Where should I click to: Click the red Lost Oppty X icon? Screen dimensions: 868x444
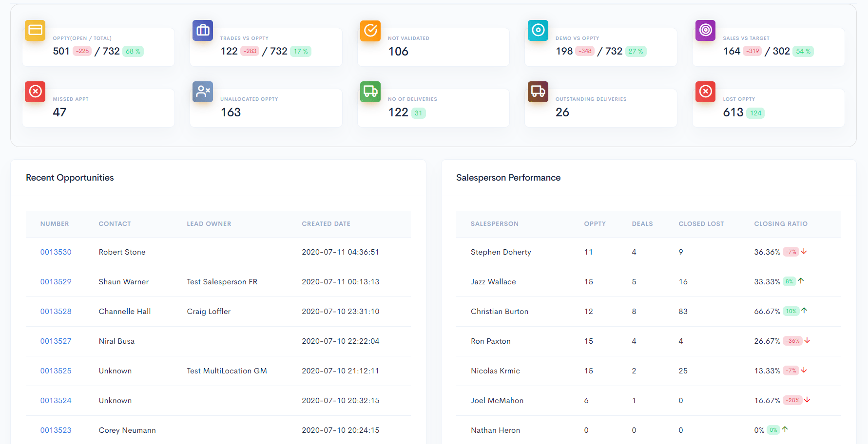705,92
